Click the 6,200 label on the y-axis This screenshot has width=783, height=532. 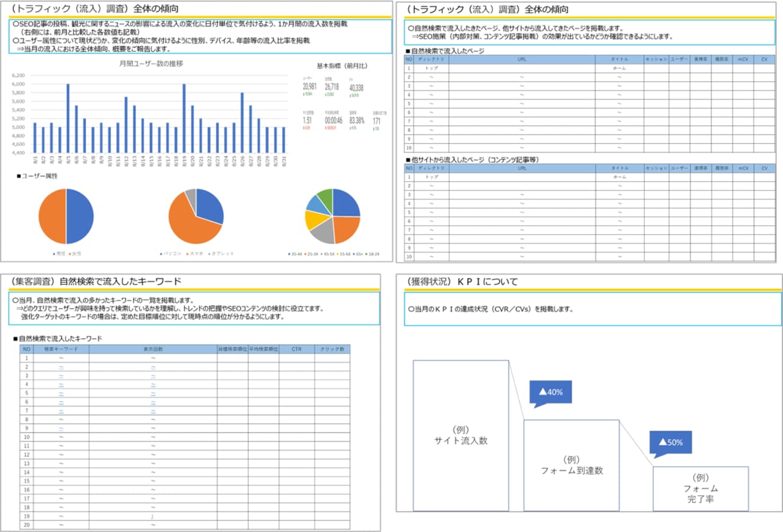click(x=18, y=75)
